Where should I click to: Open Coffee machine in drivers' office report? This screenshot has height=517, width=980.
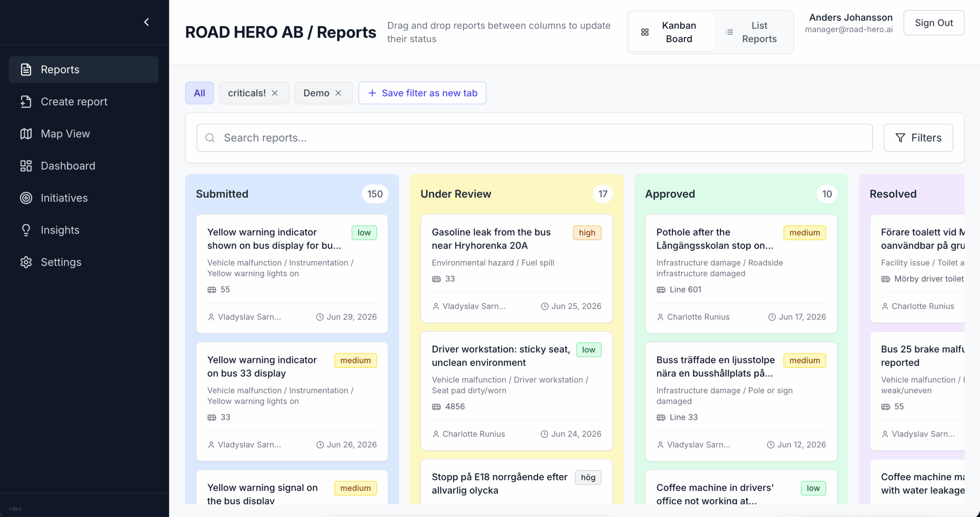pyautogui.click(x=741, y=488)
